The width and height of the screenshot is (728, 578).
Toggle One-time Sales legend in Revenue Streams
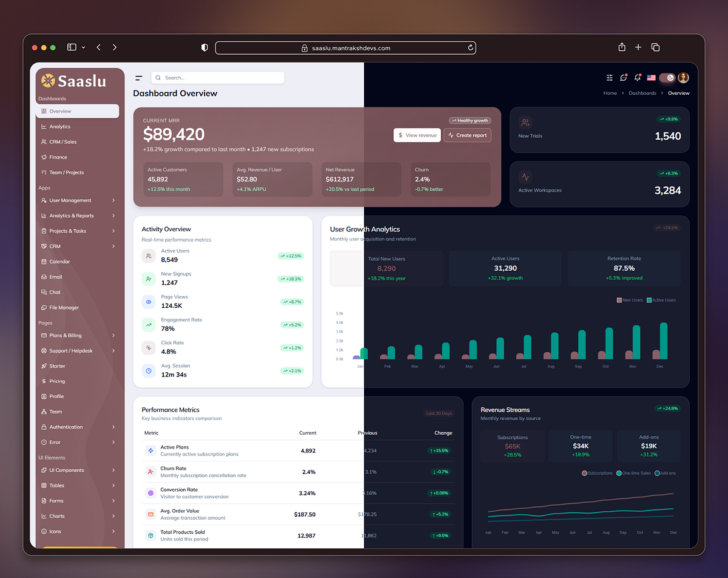point(633,473)
